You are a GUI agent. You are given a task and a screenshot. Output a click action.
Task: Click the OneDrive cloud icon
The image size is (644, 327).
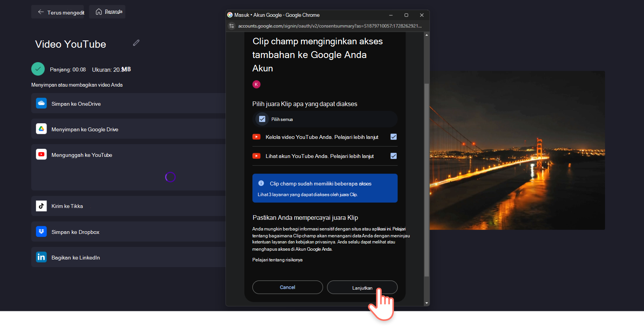point(41,103)
